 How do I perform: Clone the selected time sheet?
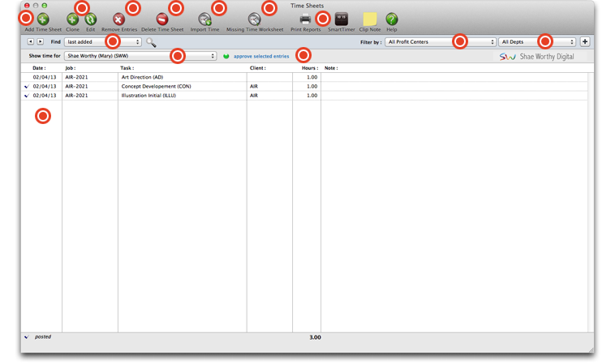72,19
